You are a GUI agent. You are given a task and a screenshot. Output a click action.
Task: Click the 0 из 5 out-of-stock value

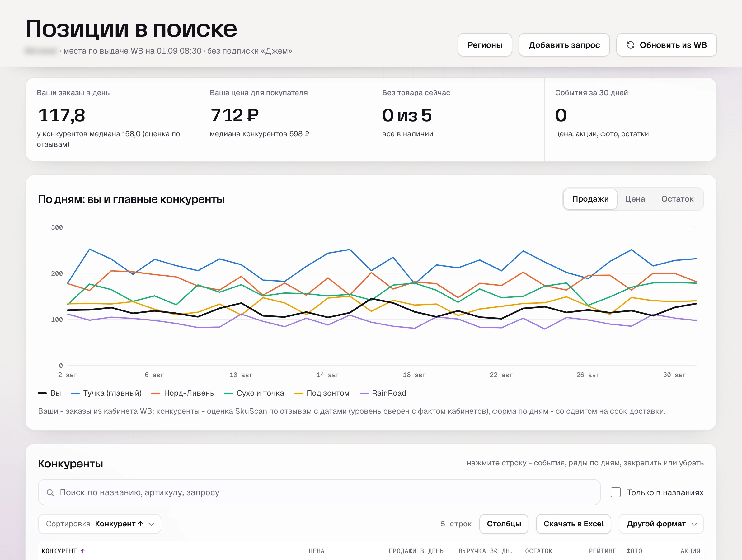407,115
